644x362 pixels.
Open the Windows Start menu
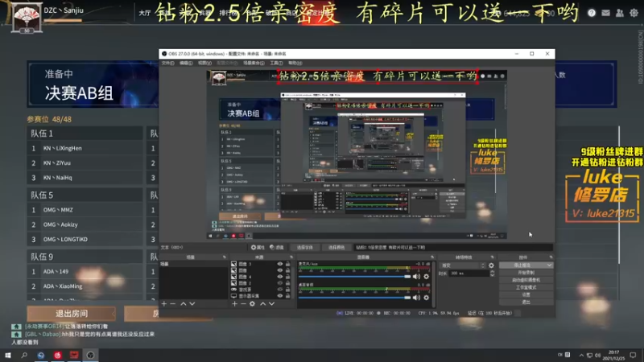click(x=8, y=355)
